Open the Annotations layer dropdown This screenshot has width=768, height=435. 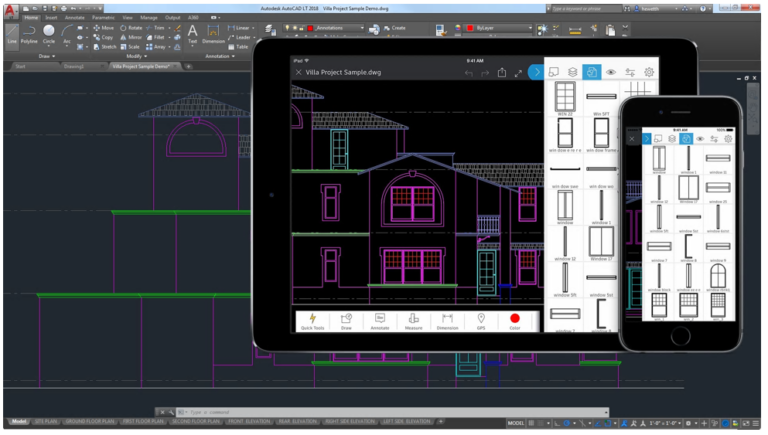tap(362, 28)
